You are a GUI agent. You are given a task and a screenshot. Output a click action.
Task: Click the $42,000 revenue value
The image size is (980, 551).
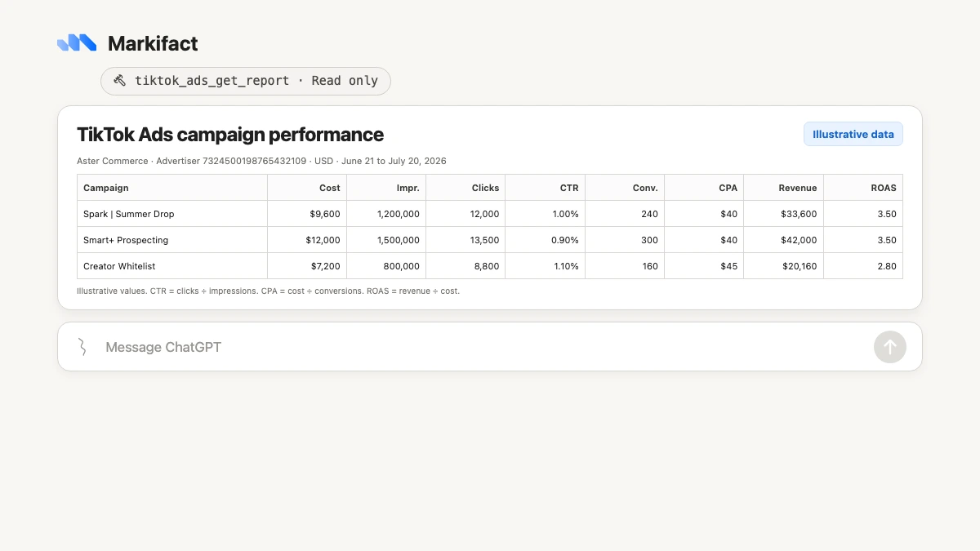tap(799, 240)
